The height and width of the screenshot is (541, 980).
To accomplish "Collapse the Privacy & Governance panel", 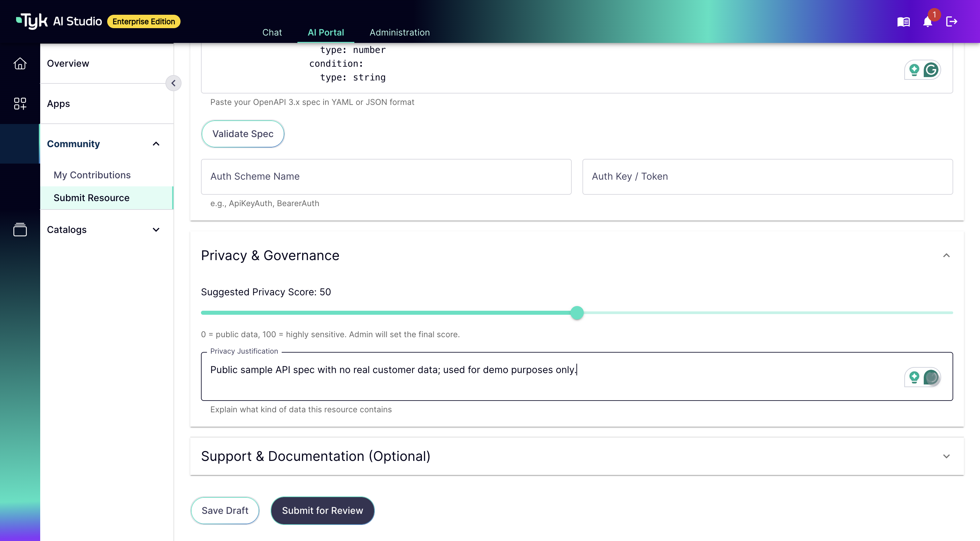I will (x=947, y=255).
